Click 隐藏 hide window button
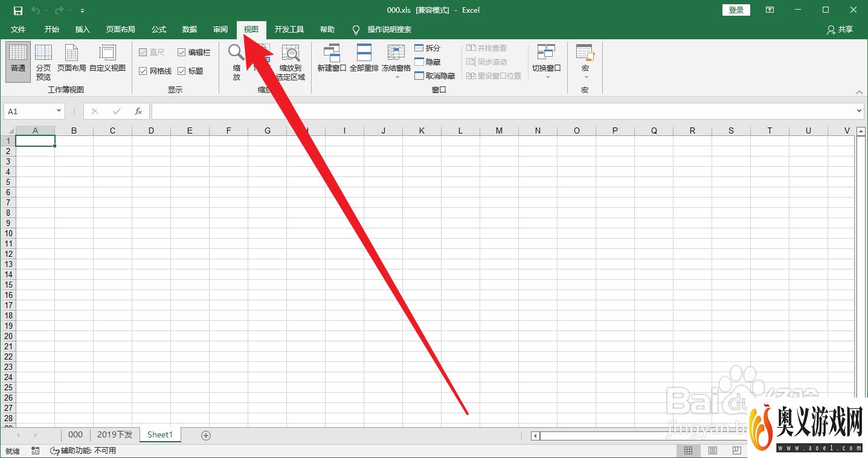This screenshot has width=868, height=458. (x=428, y=62)
